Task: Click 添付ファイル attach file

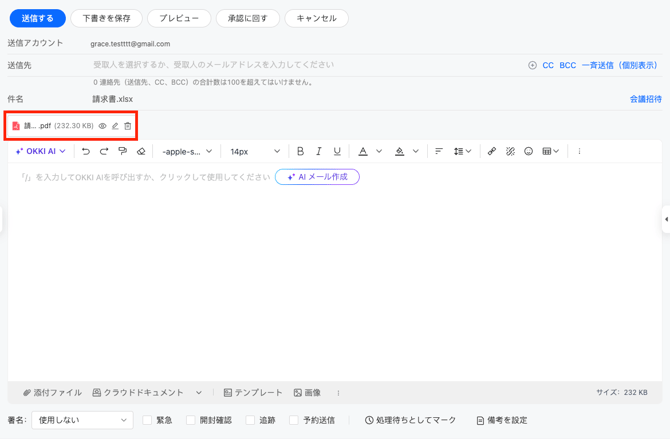Action: pos(52,392)
